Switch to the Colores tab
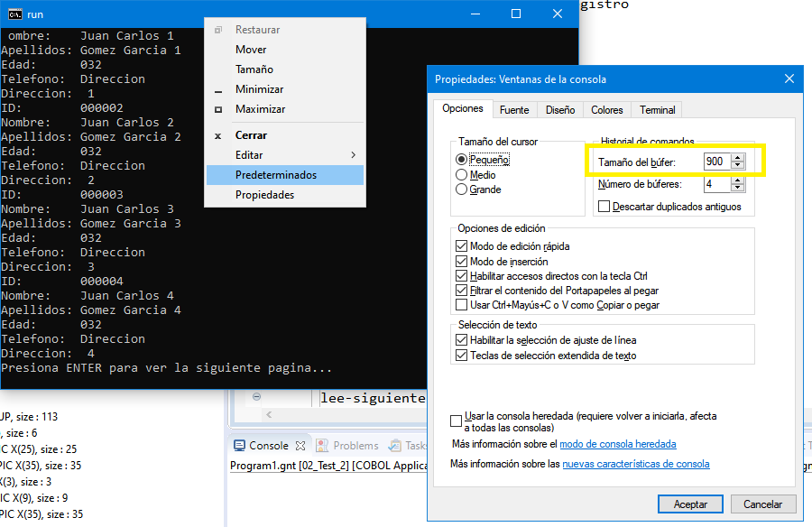Viewport: 812px width, 527px height. coord(607,110)
